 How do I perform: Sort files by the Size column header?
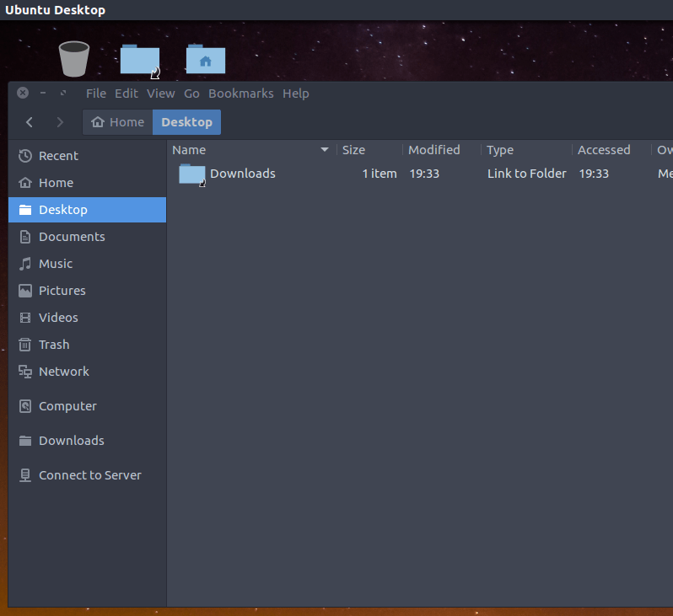(353, 150)
